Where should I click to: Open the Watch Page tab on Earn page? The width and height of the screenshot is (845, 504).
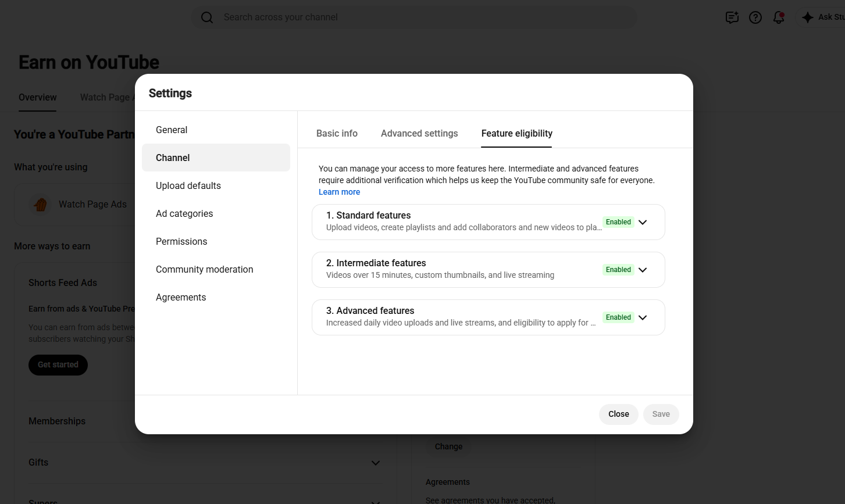(108, 97)
